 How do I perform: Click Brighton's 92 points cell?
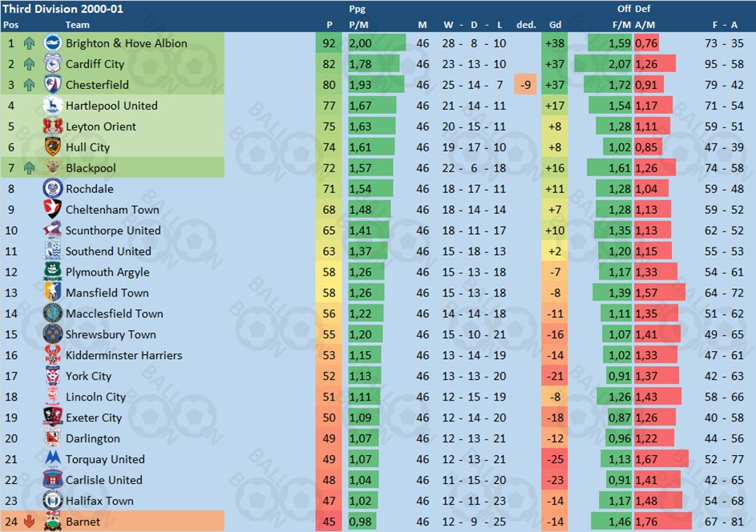coord(329,43)
